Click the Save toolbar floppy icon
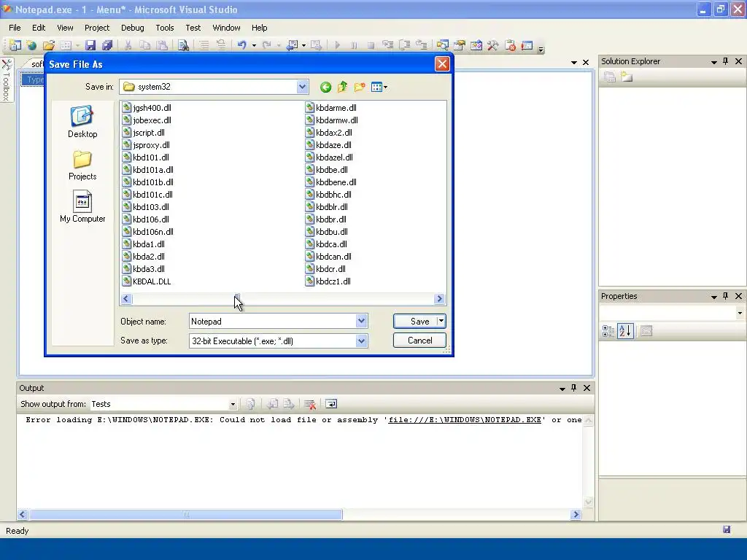Viewport: 747px width, 560px height. (x=90, y=45)
